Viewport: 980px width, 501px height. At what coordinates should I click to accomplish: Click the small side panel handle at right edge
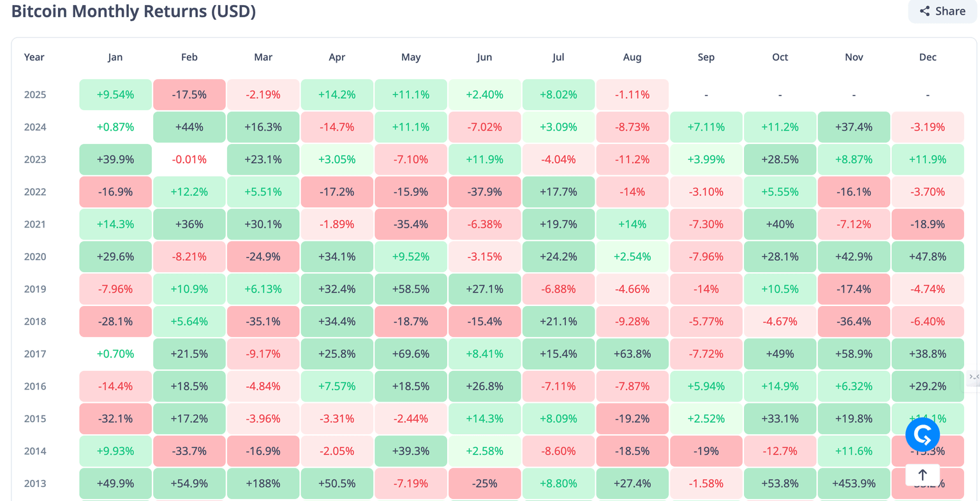tap(974, 377)
